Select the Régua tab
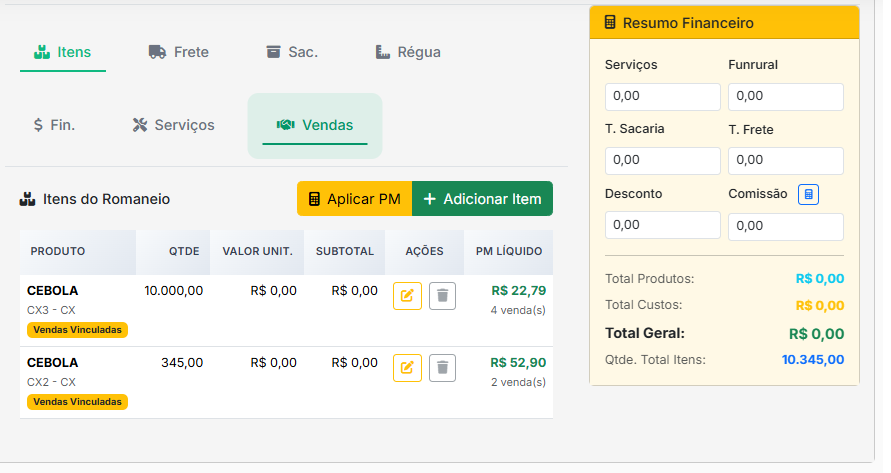The width and height of the screenshot is (891, 473). click(x=408, y=52)
